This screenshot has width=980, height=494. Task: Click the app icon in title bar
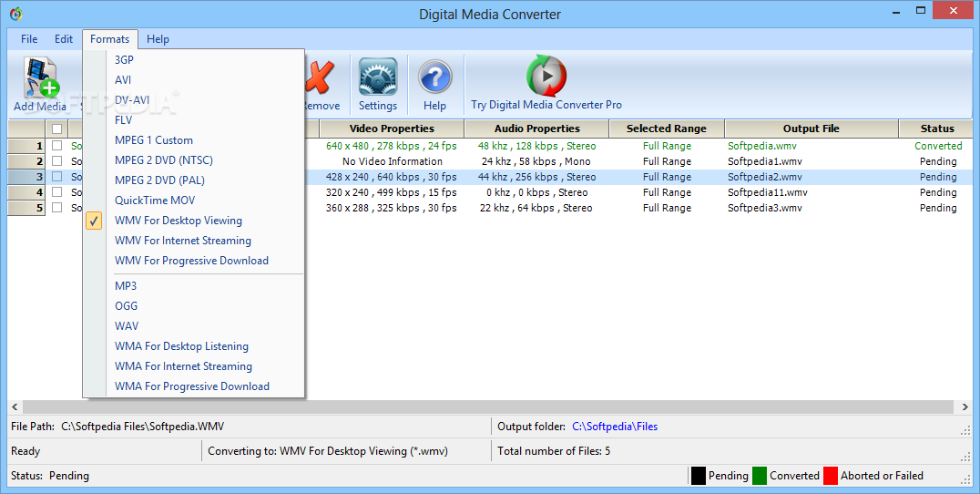coord(16,14)
